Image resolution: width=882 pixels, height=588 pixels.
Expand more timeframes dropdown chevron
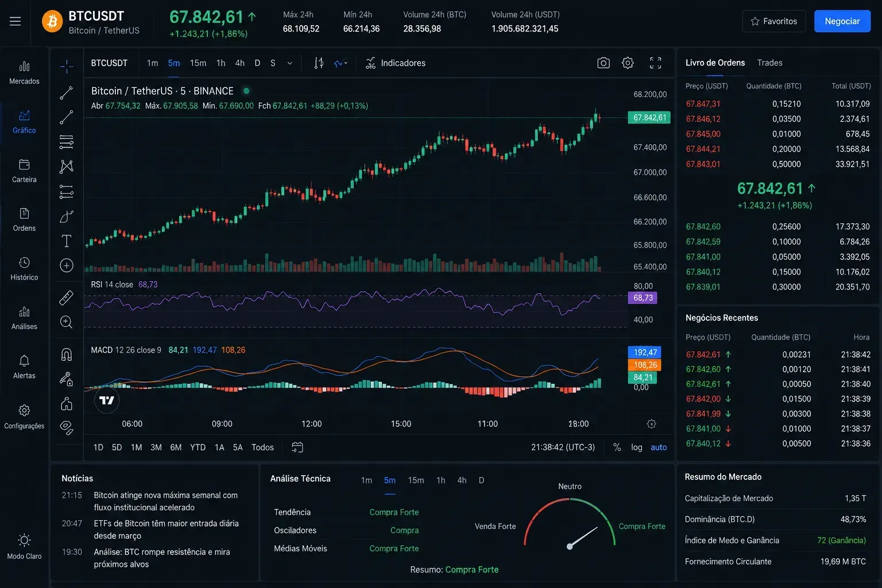click(x=290, y=63)
